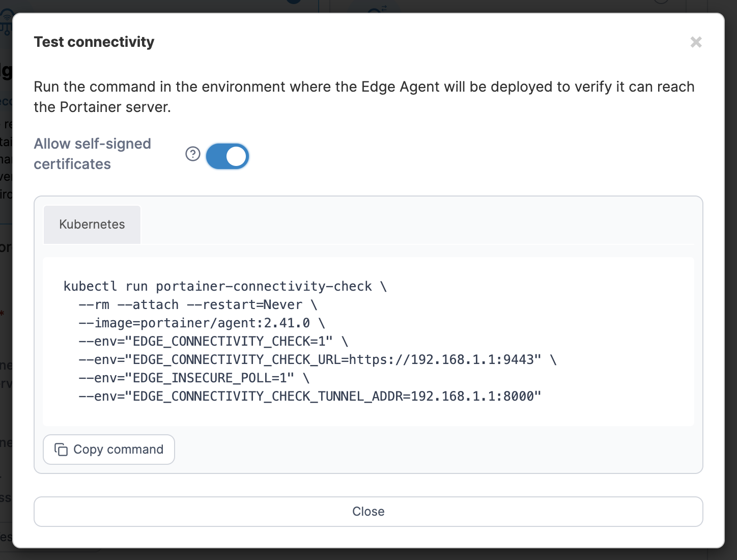Toggle Allow self-signed certificates switch
The image size is (737, 560).
coord(228,156)
